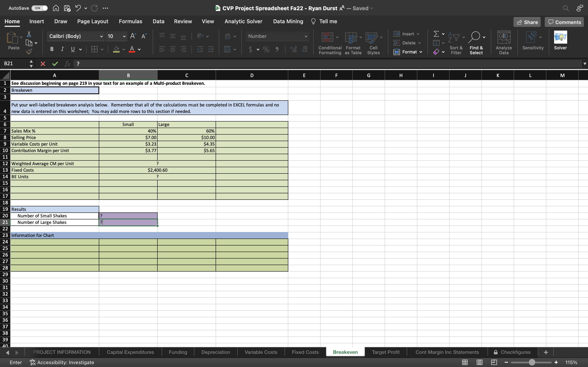Click the Bold formatting icon
Viewport: 588px width, 367px height.
pos(51,49)
